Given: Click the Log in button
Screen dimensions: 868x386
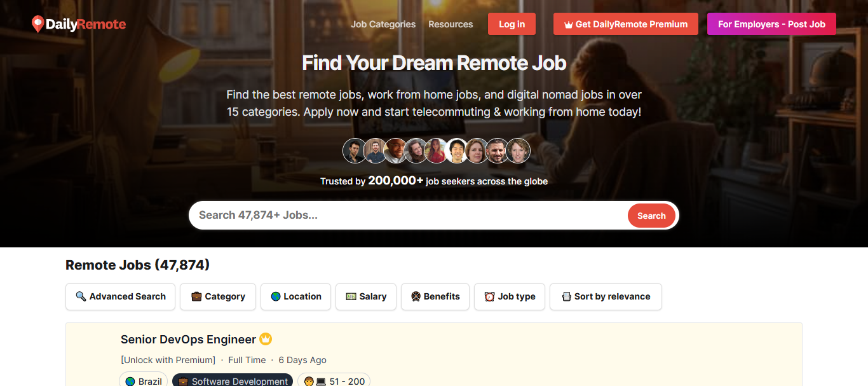Looking at the screenshot, I should point(512,24).
